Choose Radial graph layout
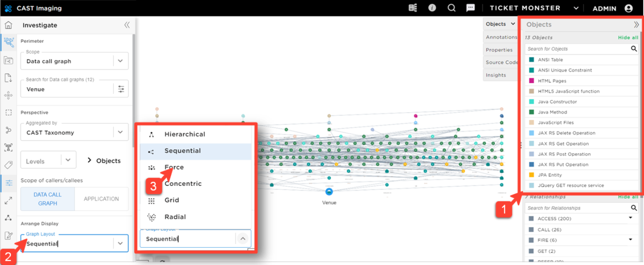The image size is (644, 265). tap(196, 217)
